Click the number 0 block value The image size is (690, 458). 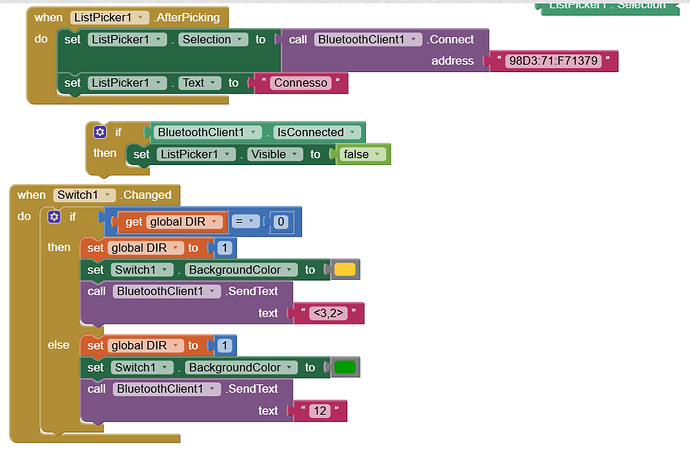(282, 221)
